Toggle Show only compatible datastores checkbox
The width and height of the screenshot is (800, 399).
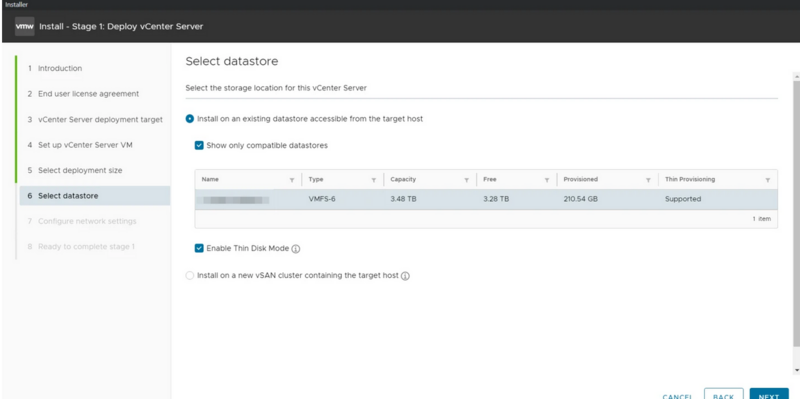point(199,145)
